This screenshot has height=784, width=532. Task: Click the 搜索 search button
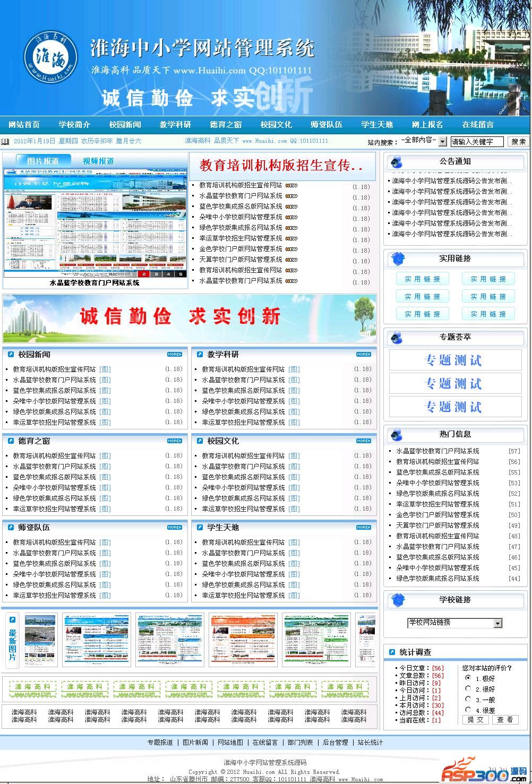tap(519, 141)
